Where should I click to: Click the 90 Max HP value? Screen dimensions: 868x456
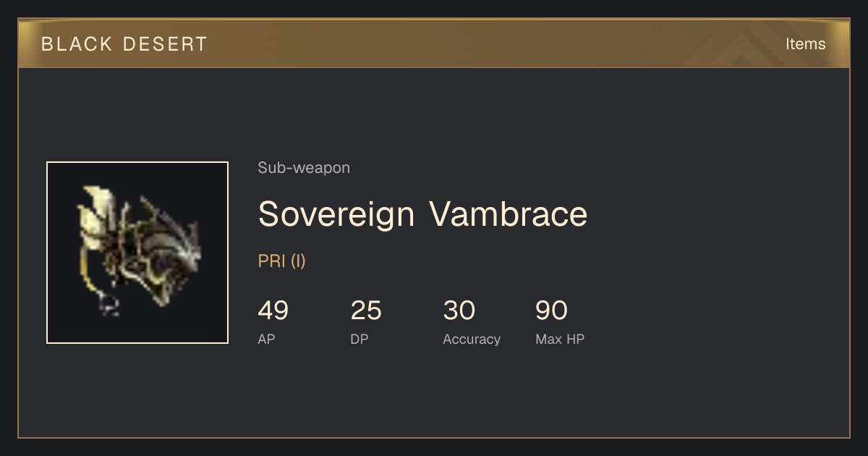click(551, 311)
